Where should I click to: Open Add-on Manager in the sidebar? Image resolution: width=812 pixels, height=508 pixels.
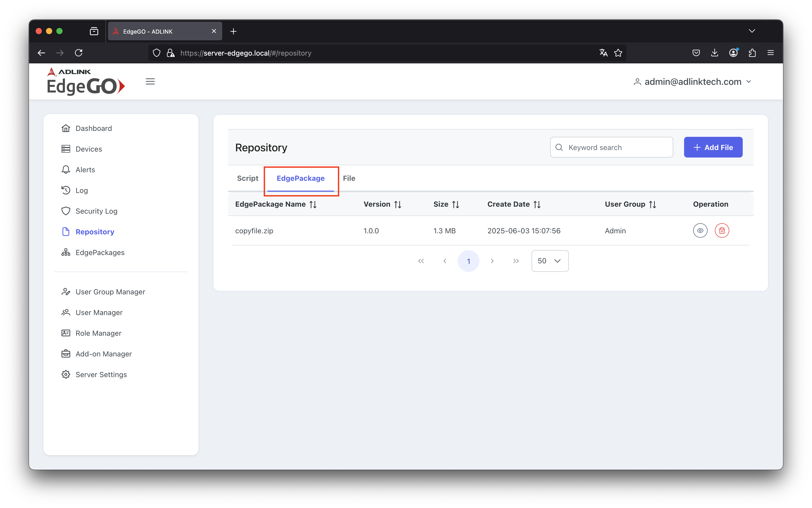(103, 354)
